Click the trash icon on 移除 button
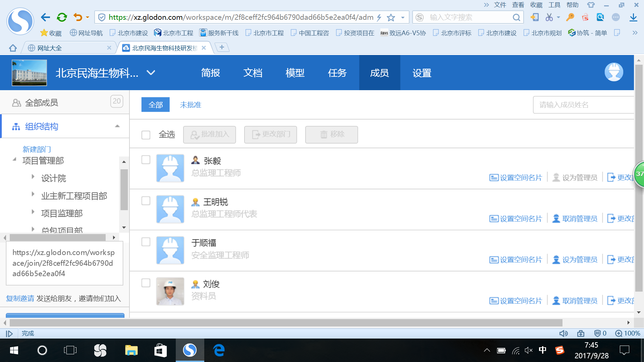 tap(323, 134)
